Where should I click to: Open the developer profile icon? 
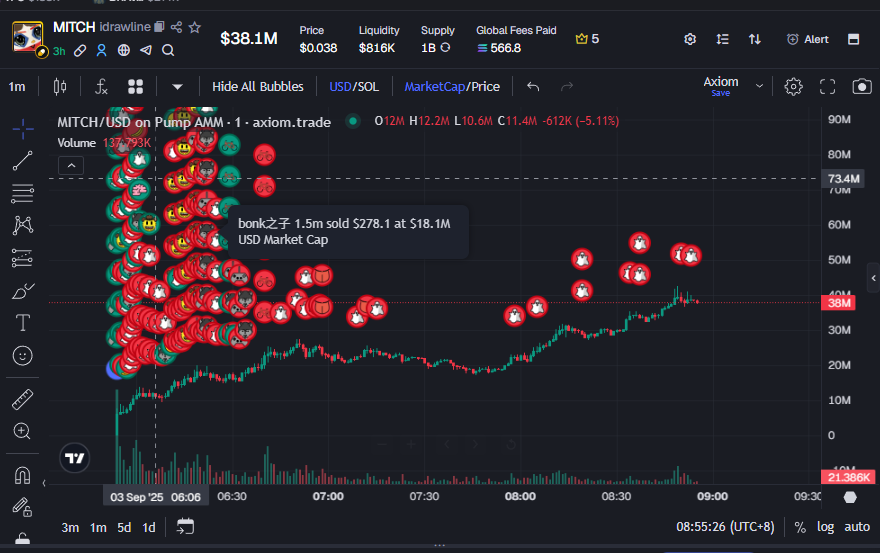[x=102, y=51]
